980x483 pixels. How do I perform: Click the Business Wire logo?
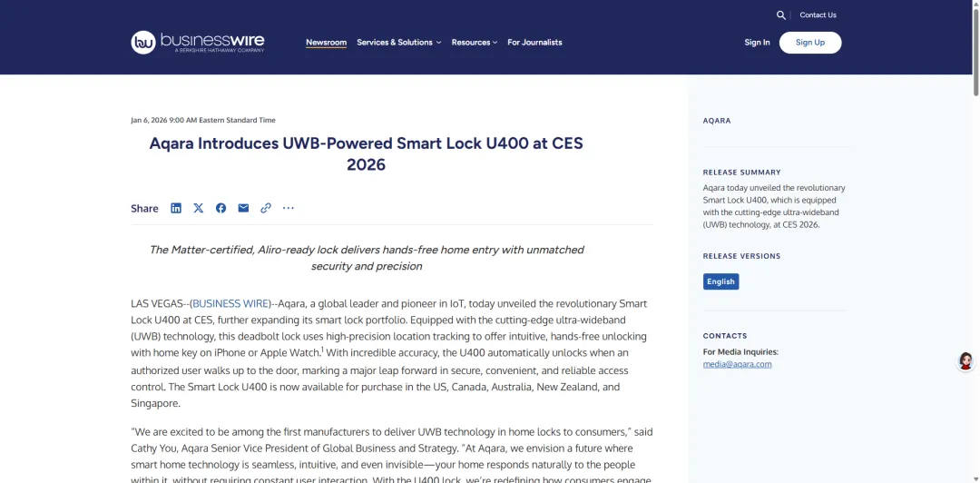pyautogui.click(x=198, y=42)
